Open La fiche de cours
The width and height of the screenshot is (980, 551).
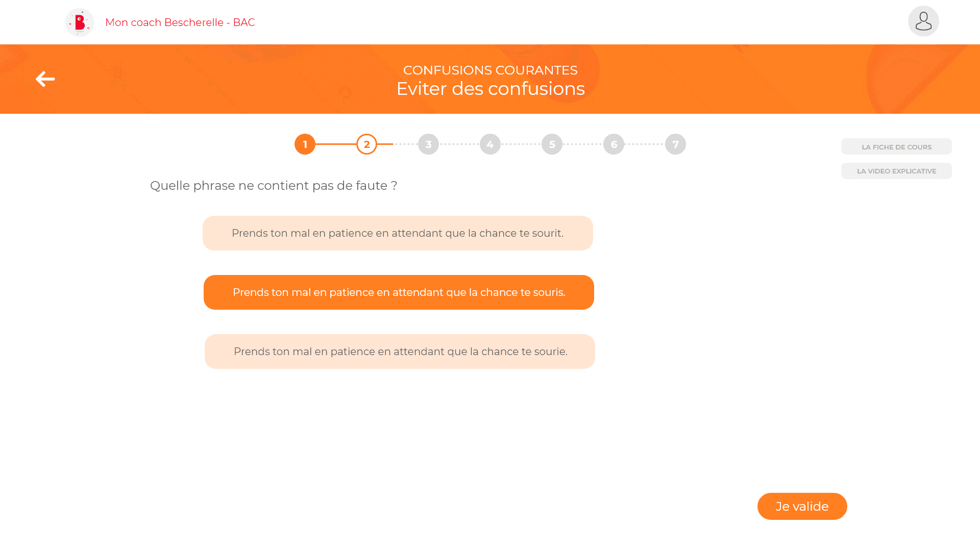896,146
